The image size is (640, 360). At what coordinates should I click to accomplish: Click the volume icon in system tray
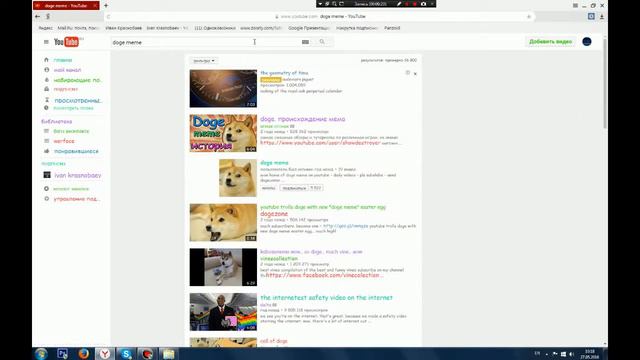tap(571, 354)
